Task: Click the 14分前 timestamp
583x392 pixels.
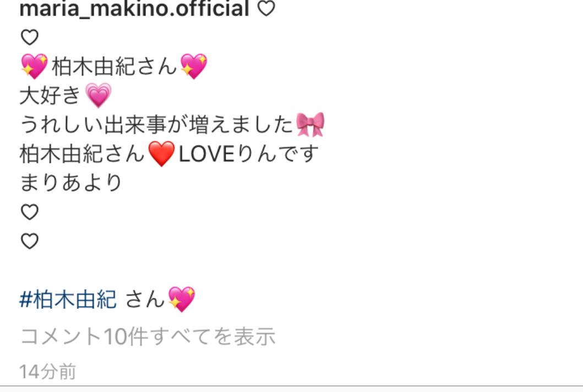Action: (47, 372)
